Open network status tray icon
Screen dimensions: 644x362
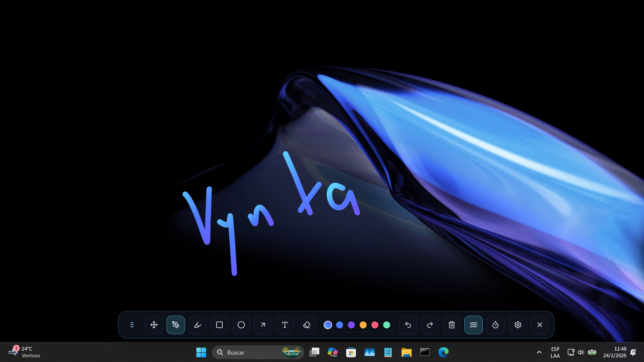coord(571,352)
